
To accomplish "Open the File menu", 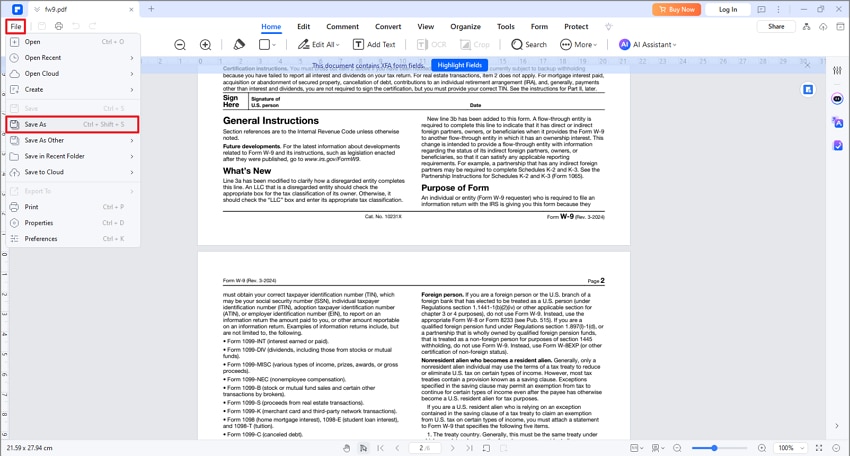I will 16,26.
